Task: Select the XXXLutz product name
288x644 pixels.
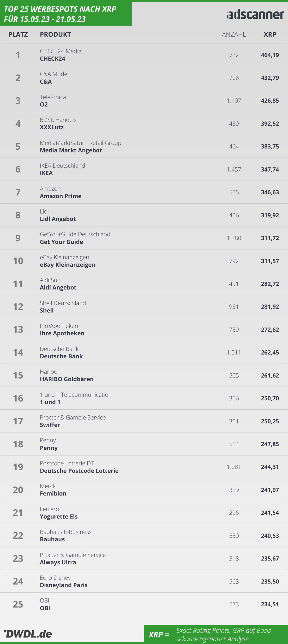Action: click(x=52, y=127)
